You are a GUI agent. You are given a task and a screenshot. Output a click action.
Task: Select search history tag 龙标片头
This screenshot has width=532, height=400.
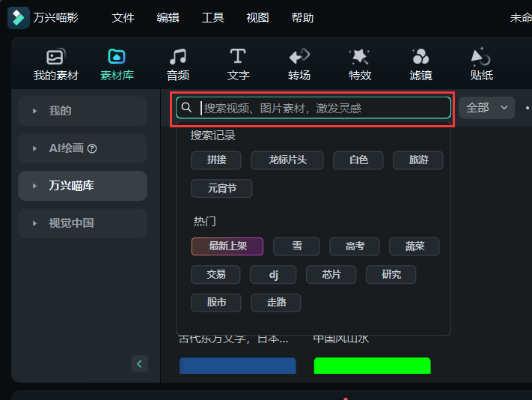[287, 160]
